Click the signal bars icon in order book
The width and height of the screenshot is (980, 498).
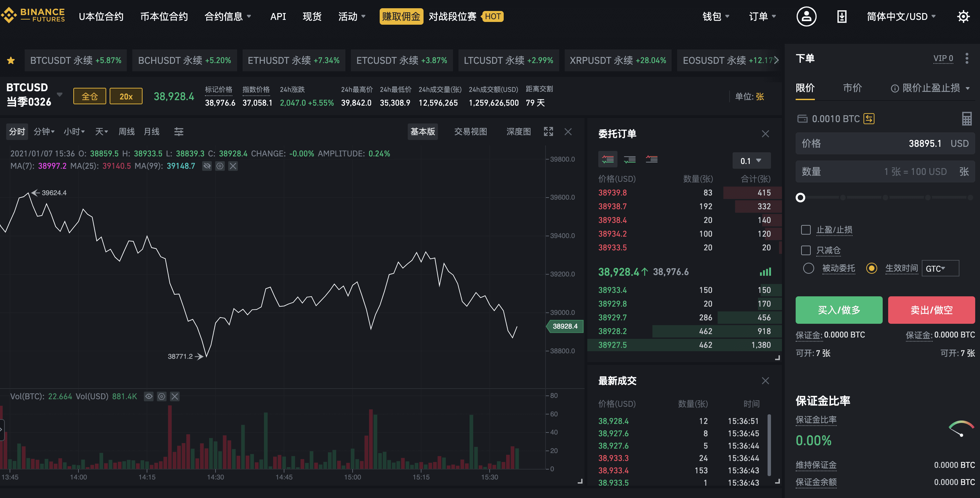coord(765,271)
